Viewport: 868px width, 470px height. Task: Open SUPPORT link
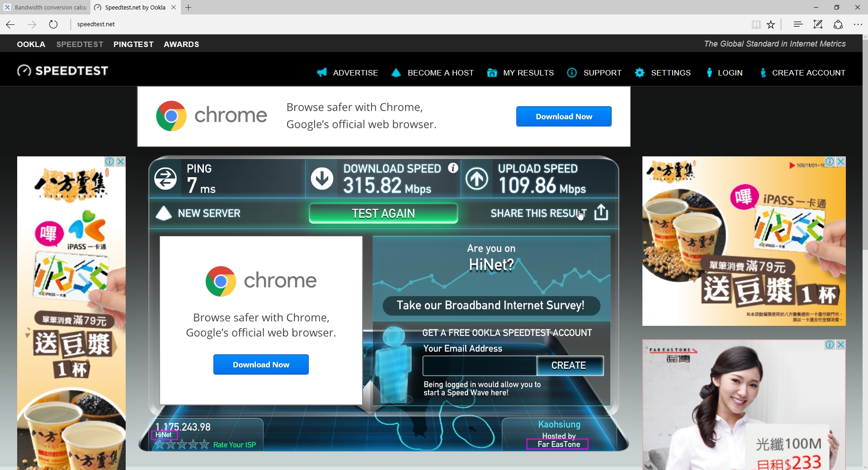(602, 73)
